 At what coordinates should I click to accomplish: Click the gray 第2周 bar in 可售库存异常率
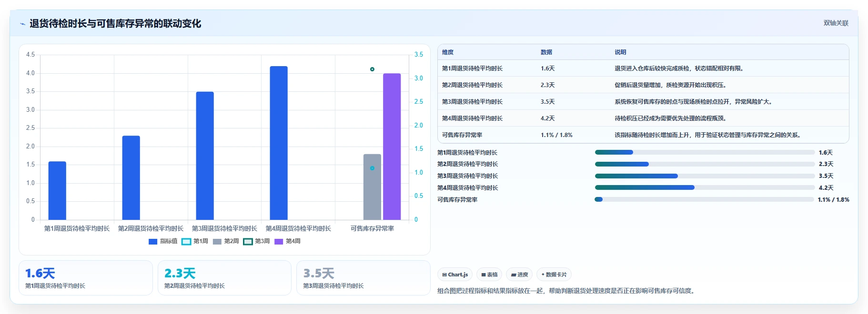click(x=372, y=187)
